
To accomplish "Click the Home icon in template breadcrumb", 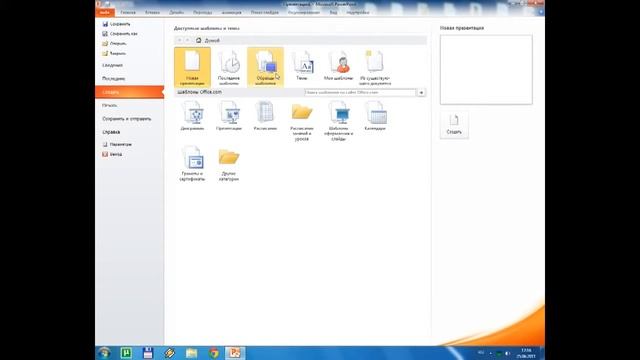I will point(199,40).
